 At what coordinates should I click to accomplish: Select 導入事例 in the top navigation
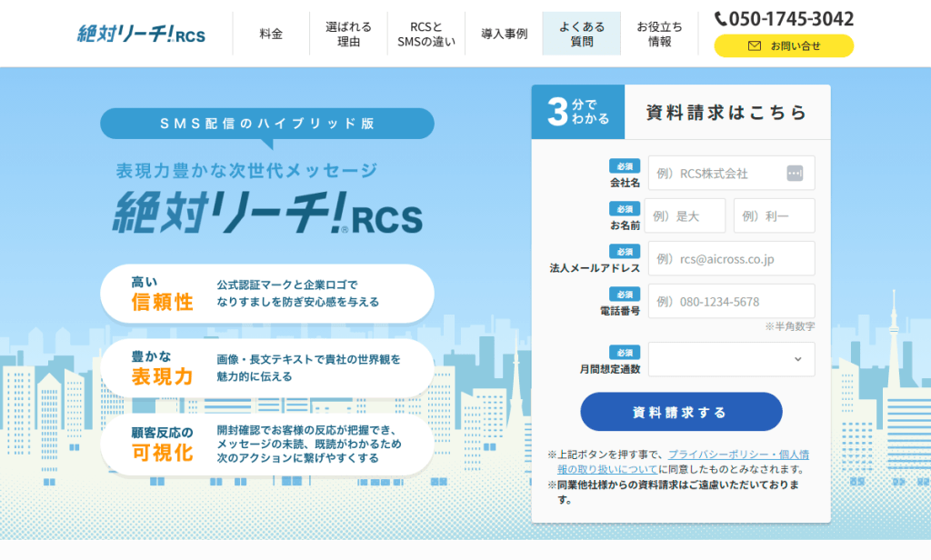pyautogui.click(x=504, y=34)
